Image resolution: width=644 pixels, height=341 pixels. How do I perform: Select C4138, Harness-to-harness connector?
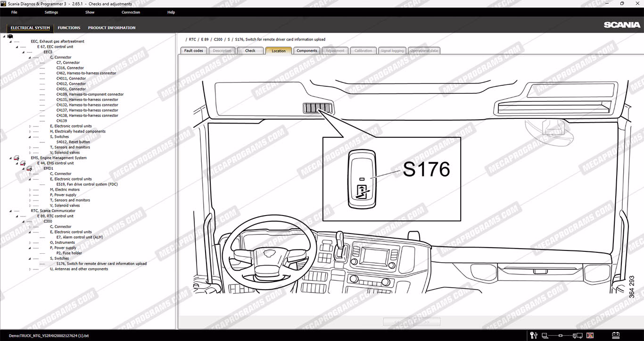click(x=87, y=115)
